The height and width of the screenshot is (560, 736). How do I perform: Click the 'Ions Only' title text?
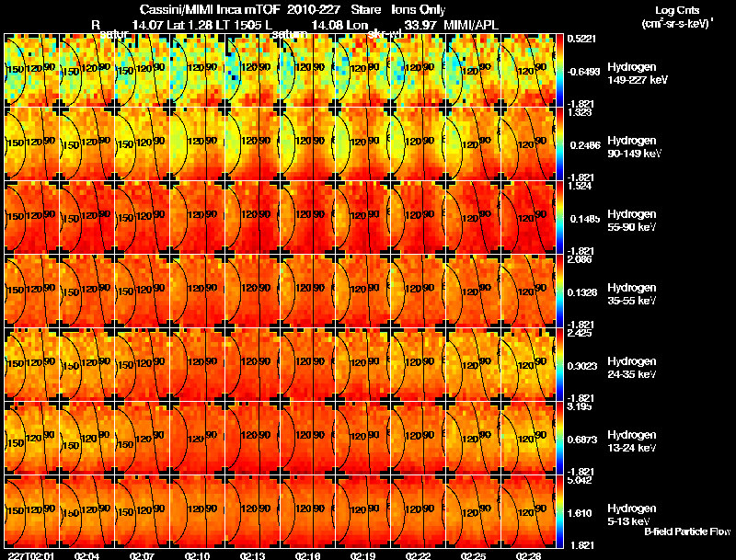coord(419,10)
